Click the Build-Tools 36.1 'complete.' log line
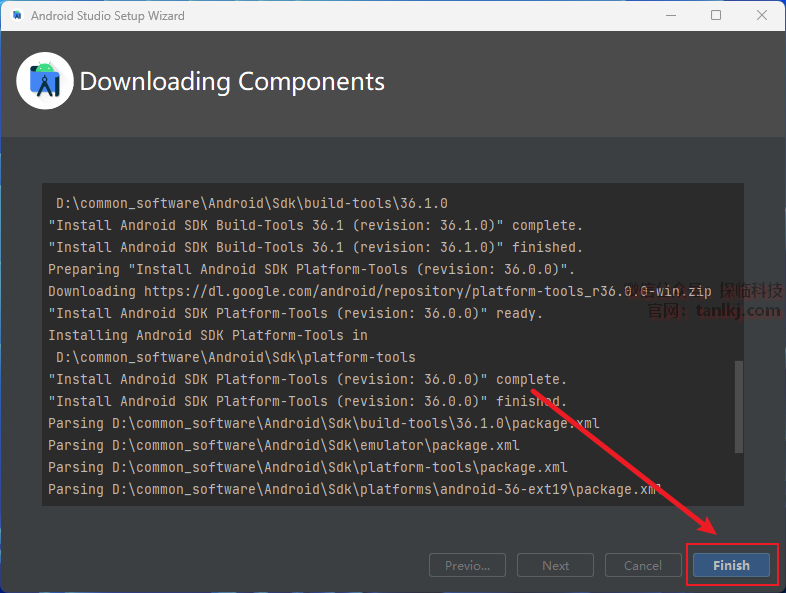The height and width of the screenshot is (593, 786). pyautogui.click(x=315, y=225)
